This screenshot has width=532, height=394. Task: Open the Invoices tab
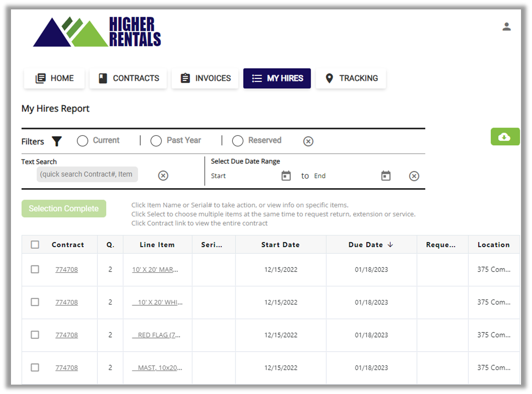(205, 78)
